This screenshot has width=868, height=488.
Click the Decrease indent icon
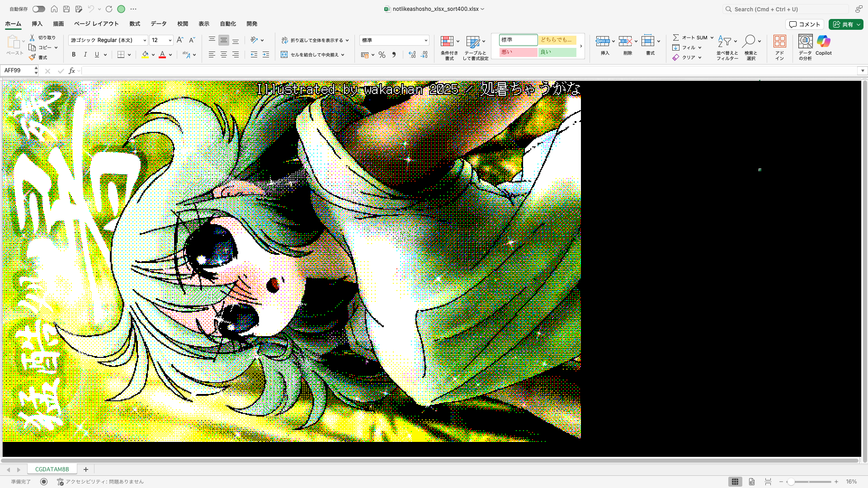click(254, 55)
